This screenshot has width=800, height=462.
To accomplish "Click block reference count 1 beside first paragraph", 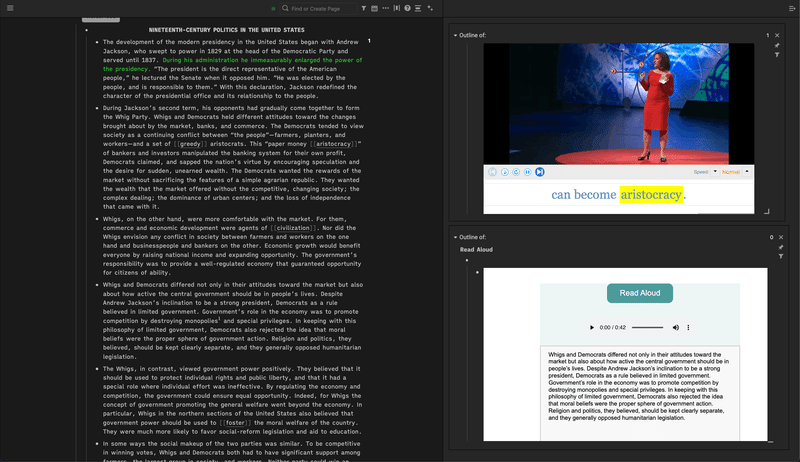I will (x=369, y=41).
